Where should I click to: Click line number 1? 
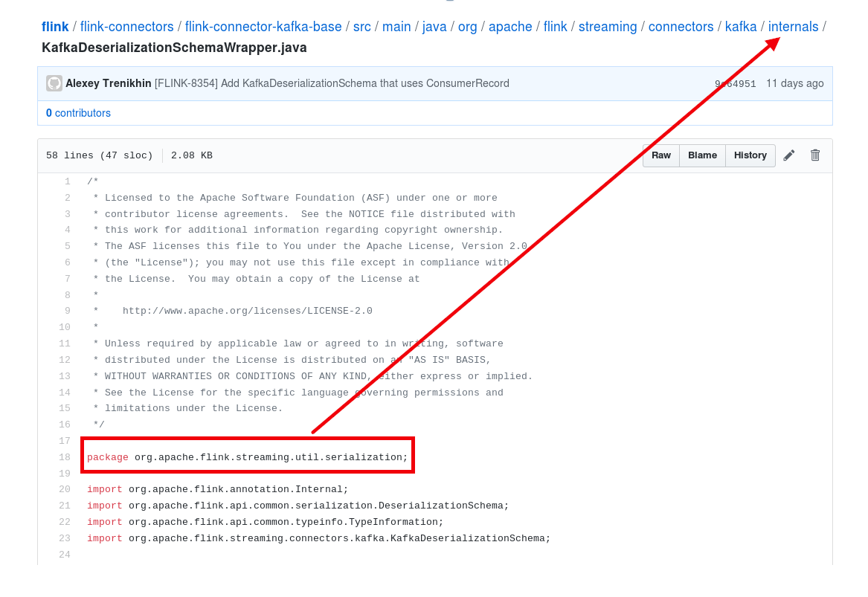68,181
